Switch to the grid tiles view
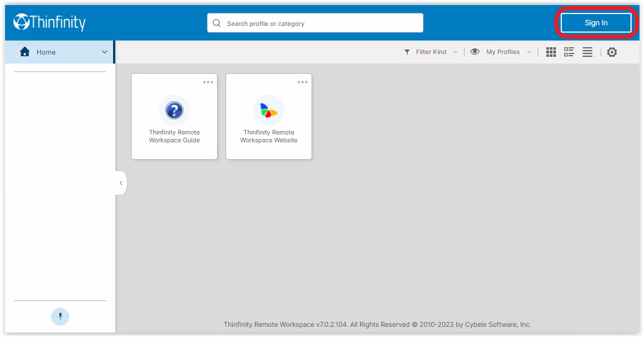 (x=551, y=52)
